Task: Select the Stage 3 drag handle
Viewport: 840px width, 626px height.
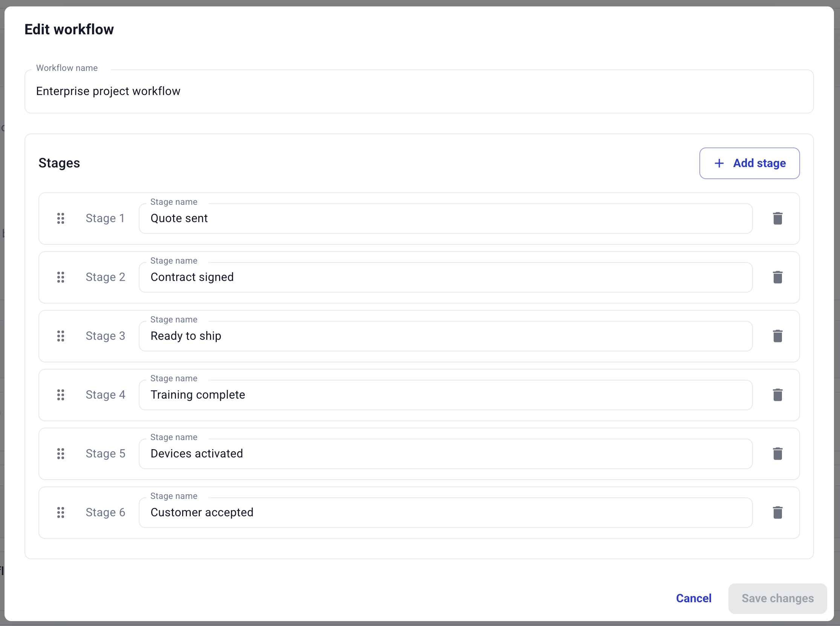Action: coord(61,336)
